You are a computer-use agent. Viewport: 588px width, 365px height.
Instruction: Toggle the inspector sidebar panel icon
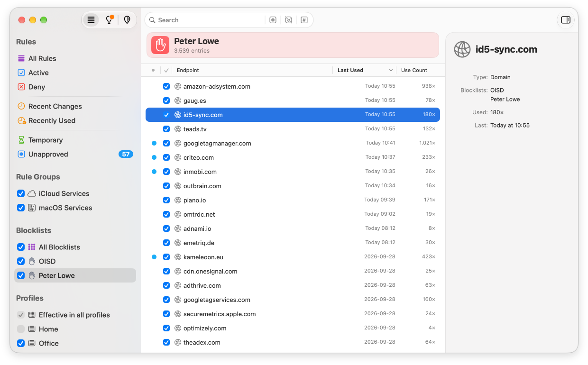click(565, 20)
